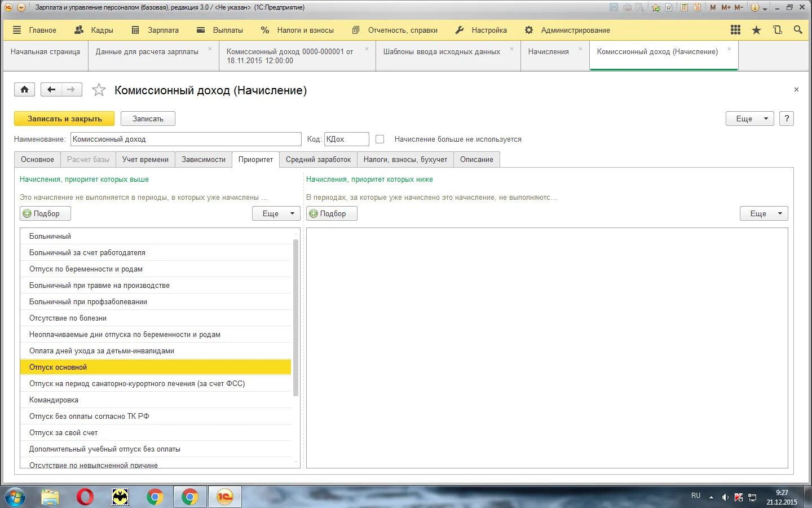Expand Еще dropdown in higher-priority panel
This screenshot has width=812, height=508.
pos(276,213)
